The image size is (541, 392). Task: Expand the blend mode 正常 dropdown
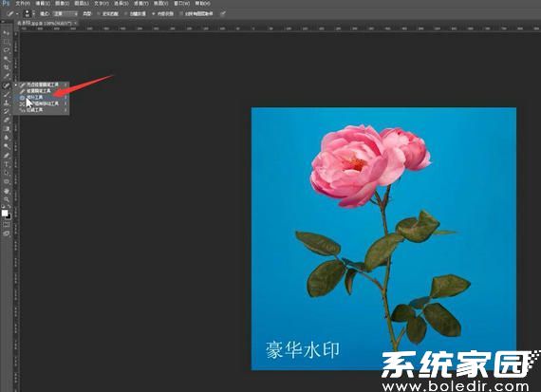click(65, 14)
